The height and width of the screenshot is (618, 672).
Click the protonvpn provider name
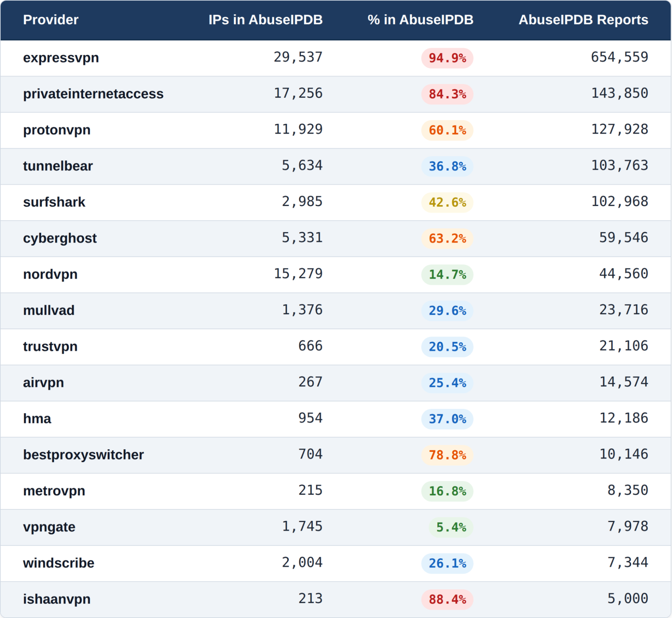[57, 130]
